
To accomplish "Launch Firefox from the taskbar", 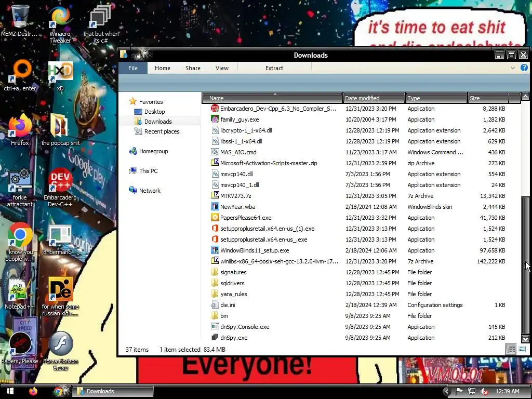I will click(33, 391).
